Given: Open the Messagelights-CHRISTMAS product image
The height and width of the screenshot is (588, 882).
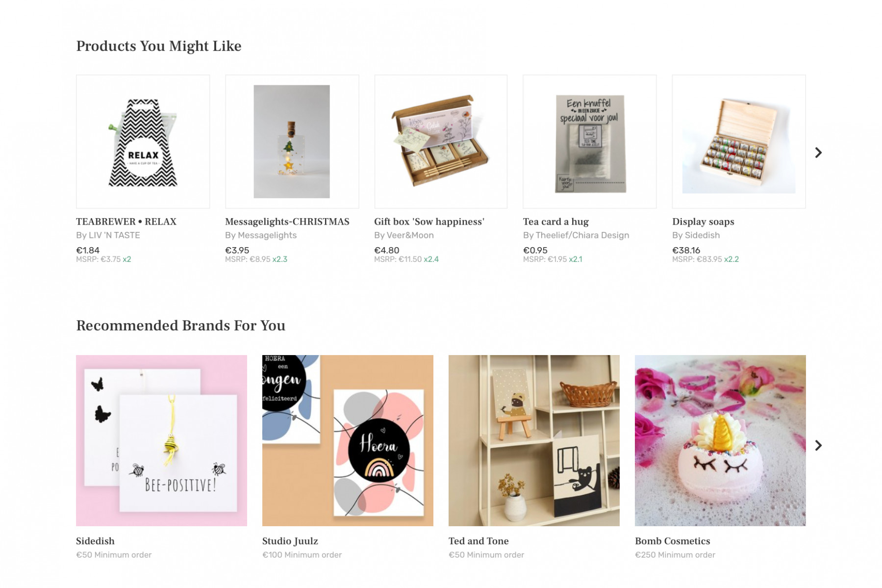Looking at the screenshot, I should click(x=292, y=142).
